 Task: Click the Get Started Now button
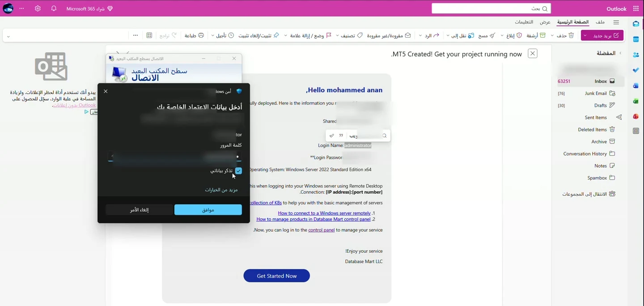pos(276,276)
